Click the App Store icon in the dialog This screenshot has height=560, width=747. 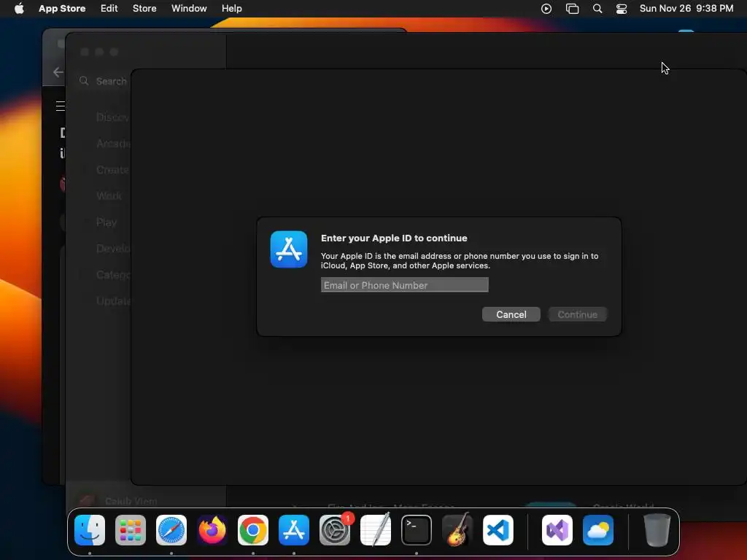point(289,249)
